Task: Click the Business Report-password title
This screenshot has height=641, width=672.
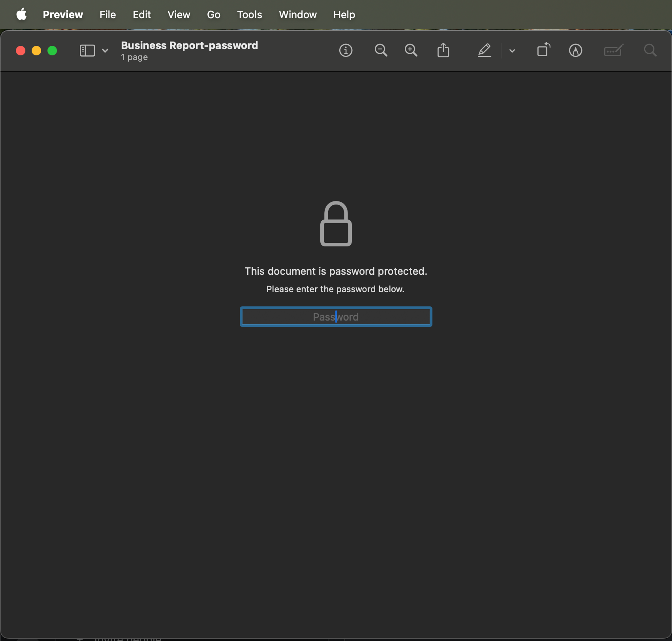Action: (189, 45)
